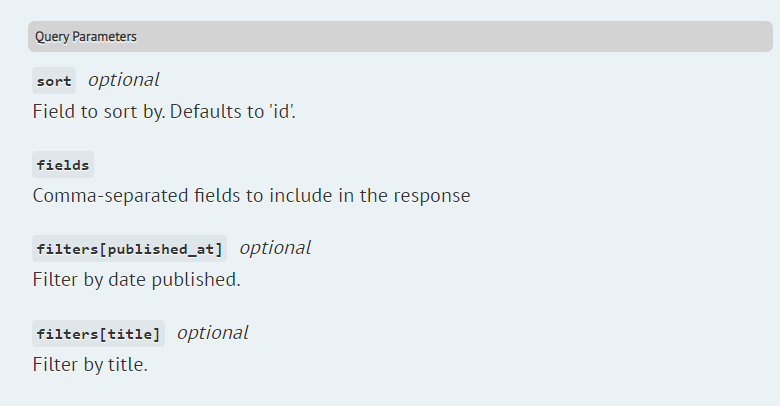Select the fields parameter name badge

[63, 165]
